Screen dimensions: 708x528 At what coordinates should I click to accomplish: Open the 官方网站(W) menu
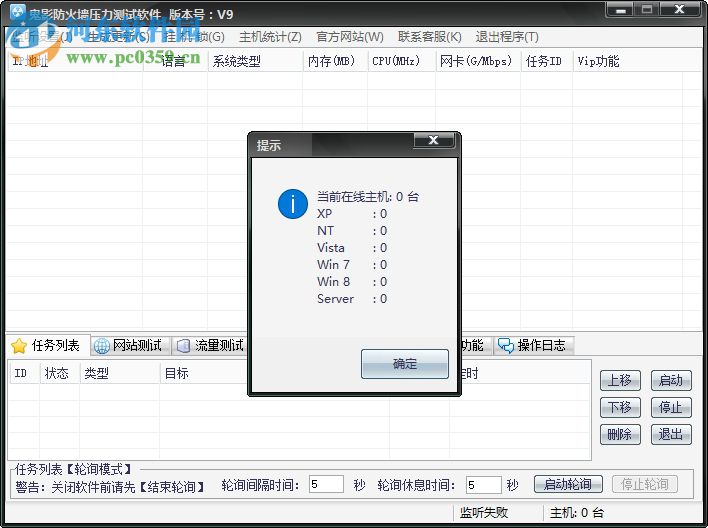350,37
